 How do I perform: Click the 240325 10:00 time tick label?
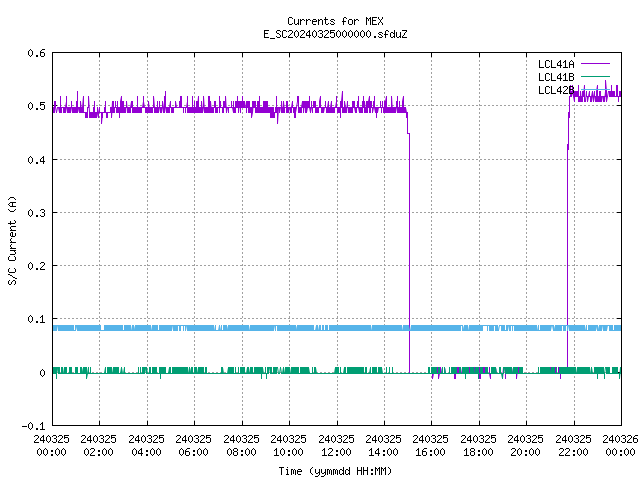pyautogui.click(x=289, y=446)
